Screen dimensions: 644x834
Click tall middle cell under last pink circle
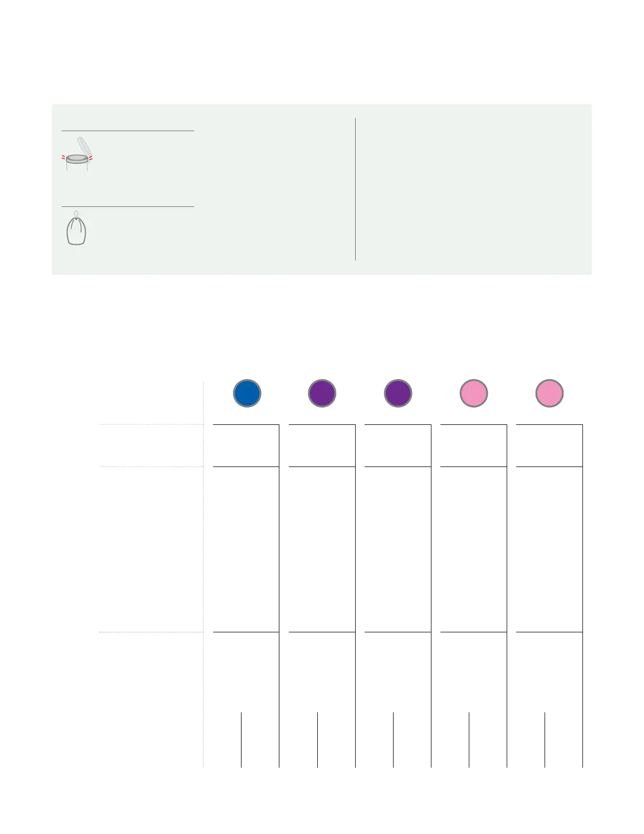click(x=549, y=549)
